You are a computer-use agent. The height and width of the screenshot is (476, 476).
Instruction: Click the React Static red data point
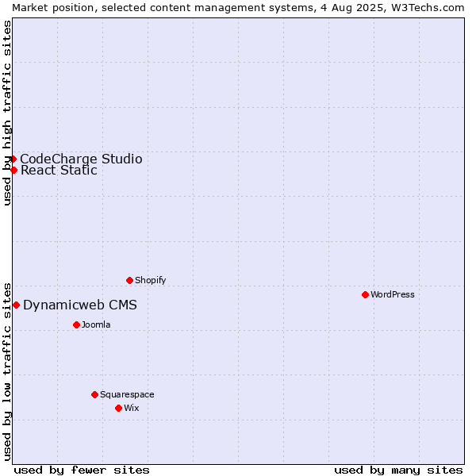(13, 170)
